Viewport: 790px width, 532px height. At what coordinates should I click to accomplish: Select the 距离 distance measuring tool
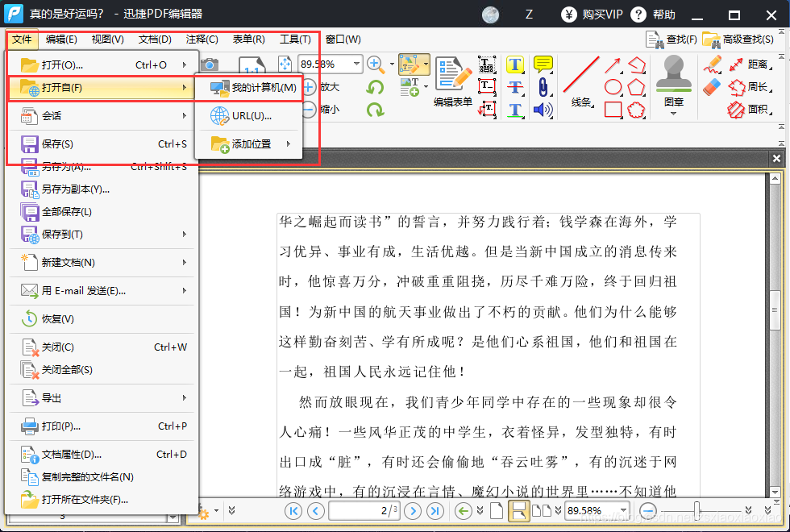pyautogui.click(x=750, y=64)
